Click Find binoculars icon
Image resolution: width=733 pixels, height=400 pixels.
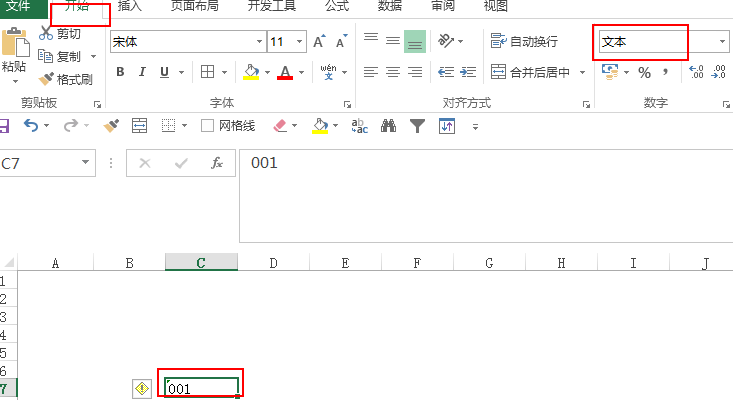(x=388, y=126)
